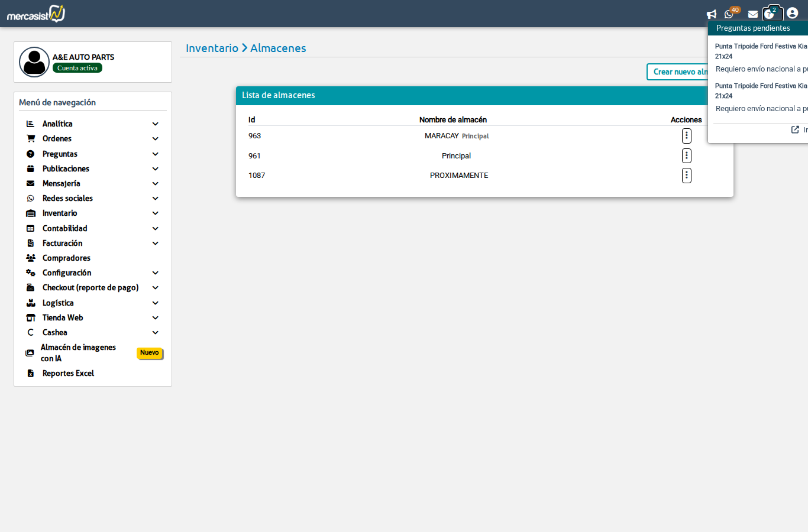Click the pending questions icon with badge 2
Viewport: 808px width, 532px height.
pyautogui.click(x=770, y=14)
